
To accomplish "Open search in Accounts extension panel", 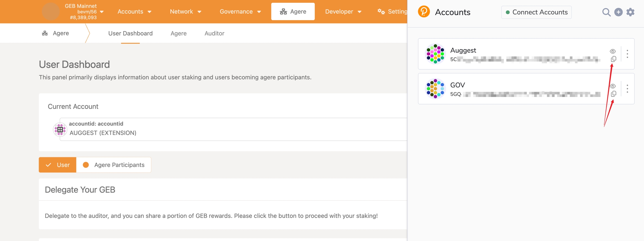I will pos(606,12).
